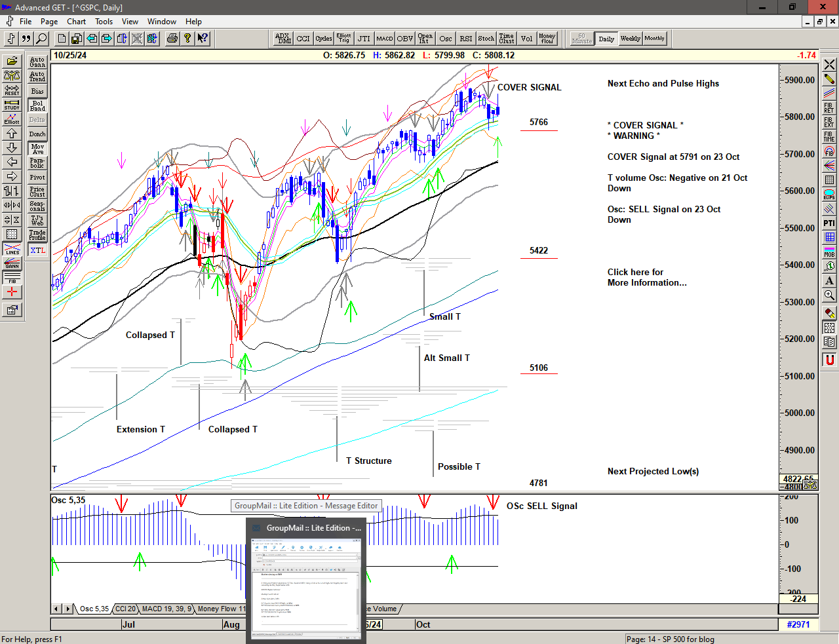Click the GroupMail message editor thumbnail
Image resolution: width=839 pixels, height=644 pixels.
pyautogui.click(x=306, y=588)
